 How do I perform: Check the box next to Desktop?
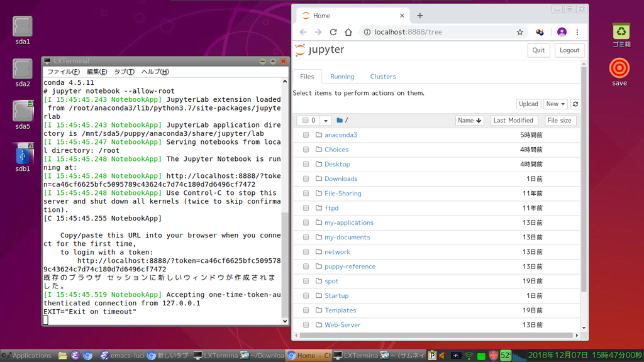(x=306, y=164)
